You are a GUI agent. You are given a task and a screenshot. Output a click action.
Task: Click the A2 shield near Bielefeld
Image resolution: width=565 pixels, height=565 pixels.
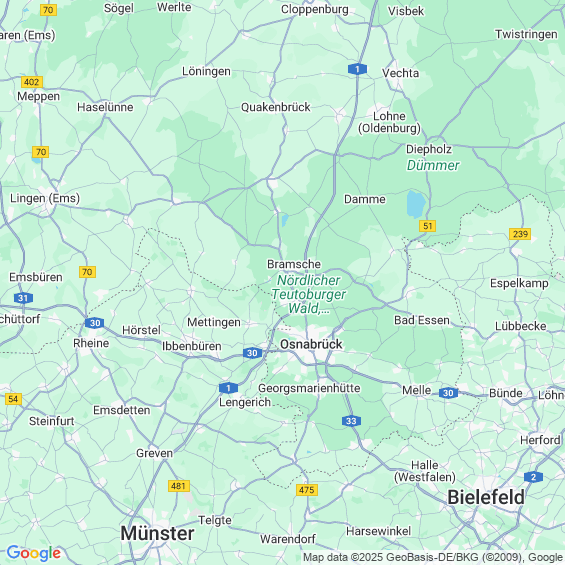pos(533,477)
